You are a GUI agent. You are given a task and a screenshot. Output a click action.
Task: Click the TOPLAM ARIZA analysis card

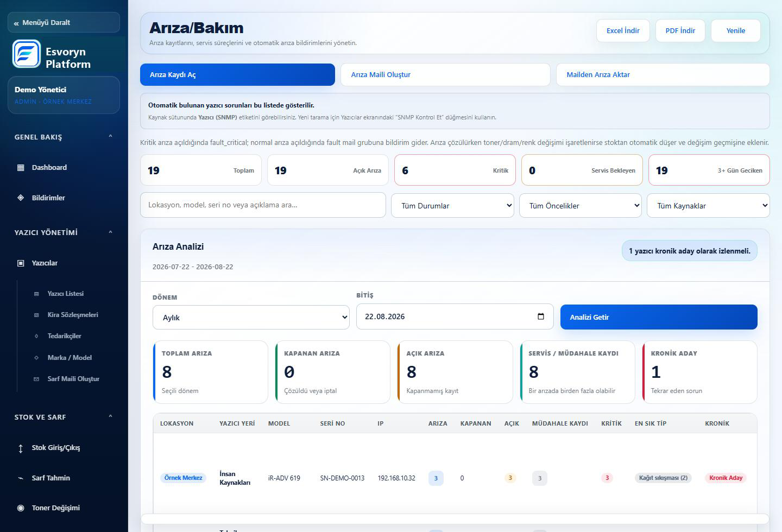211,372
